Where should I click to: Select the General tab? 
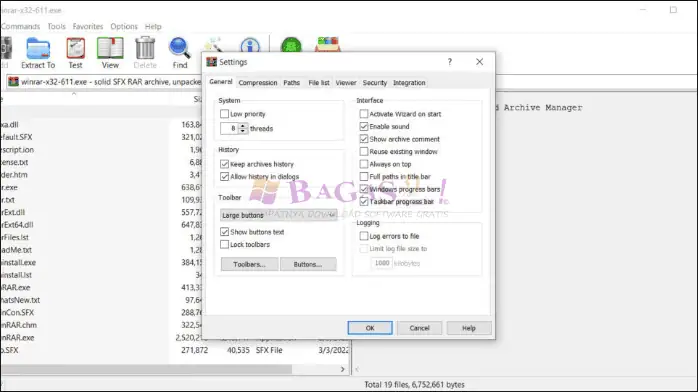(221, 82)
